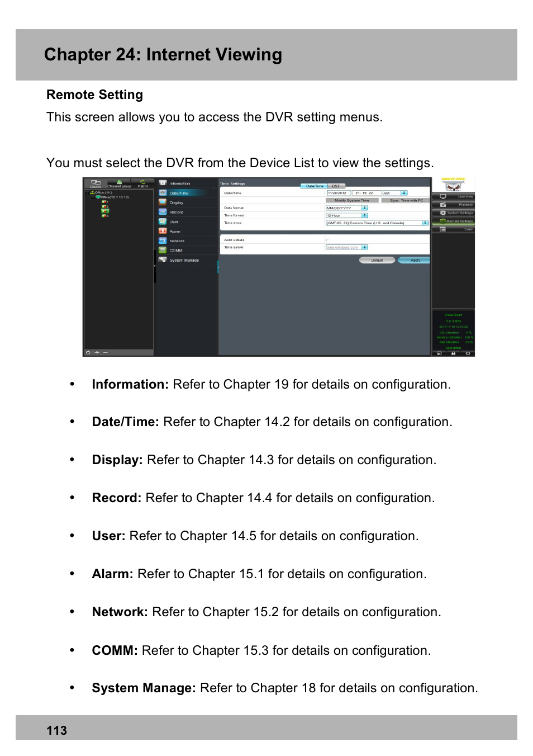Toggle the Auto update checkbox
The height and width of the screenshot is (756, 533).
pyautogui.click(x=327, y=240)
